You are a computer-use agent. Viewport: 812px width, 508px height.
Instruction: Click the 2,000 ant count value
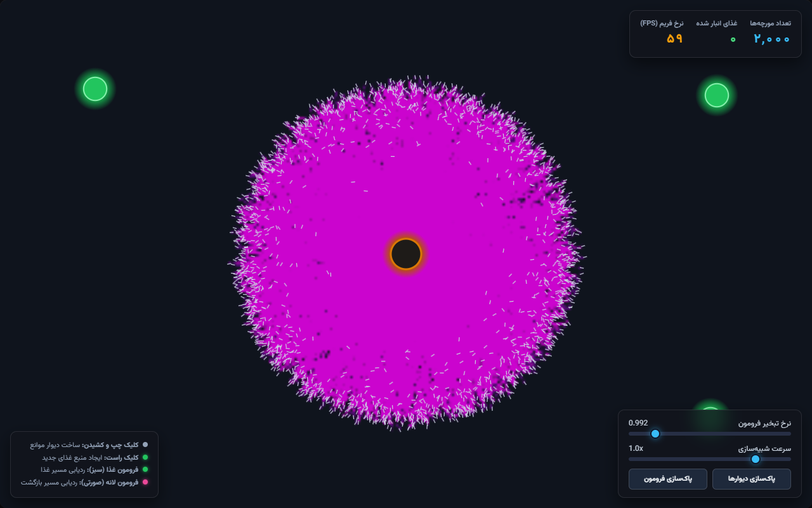click(x=772, y=39)
